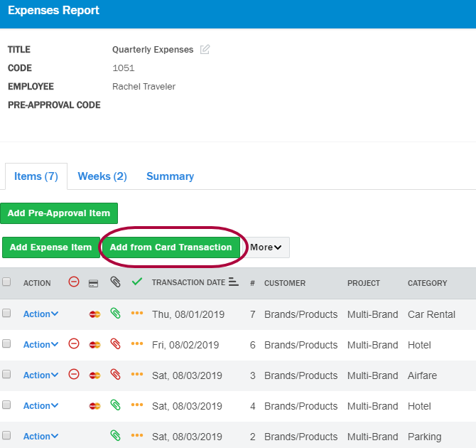This screenshot has height=448, width=476.
Task: Click the red minus icon in table header
Action: pos(74,282)
